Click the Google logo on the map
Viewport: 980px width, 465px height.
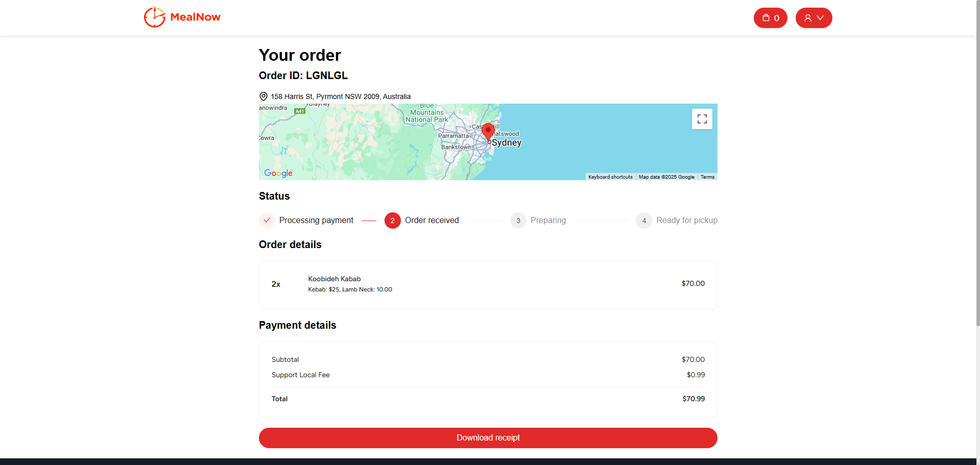coord(278,174)
